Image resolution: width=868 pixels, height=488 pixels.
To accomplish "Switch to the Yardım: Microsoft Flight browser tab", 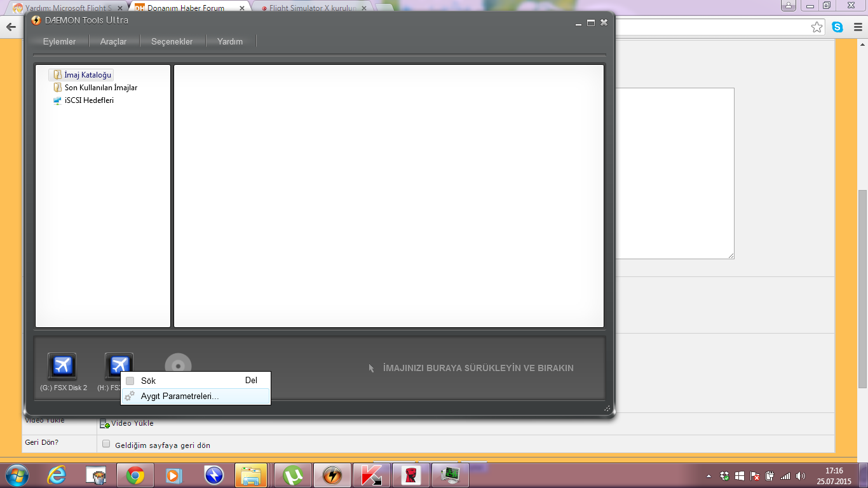I will click(68, 8).
